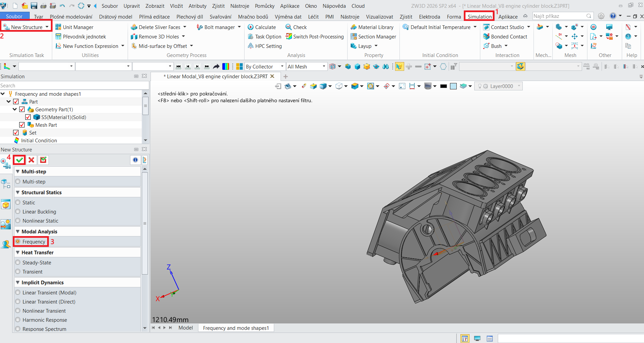
Task: Click the Contact Studio button
Action: tap(504, 27)
